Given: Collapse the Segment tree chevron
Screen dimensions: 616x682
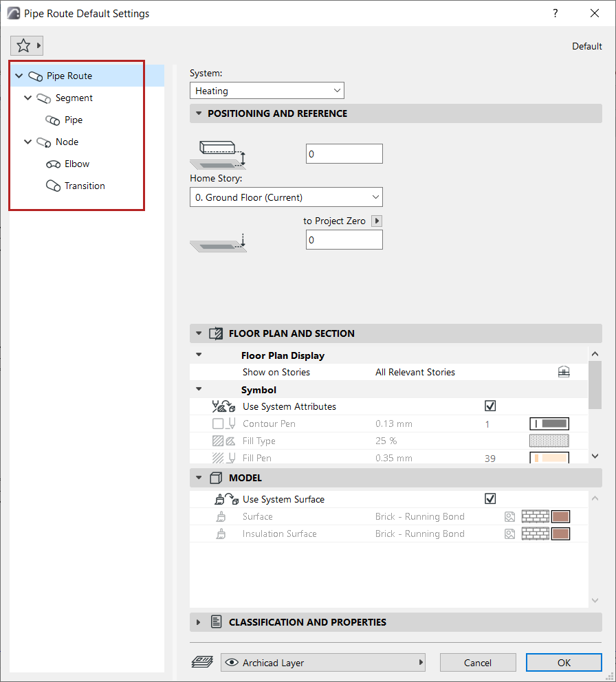Looking at the screenshot, I should click(27, 98).
